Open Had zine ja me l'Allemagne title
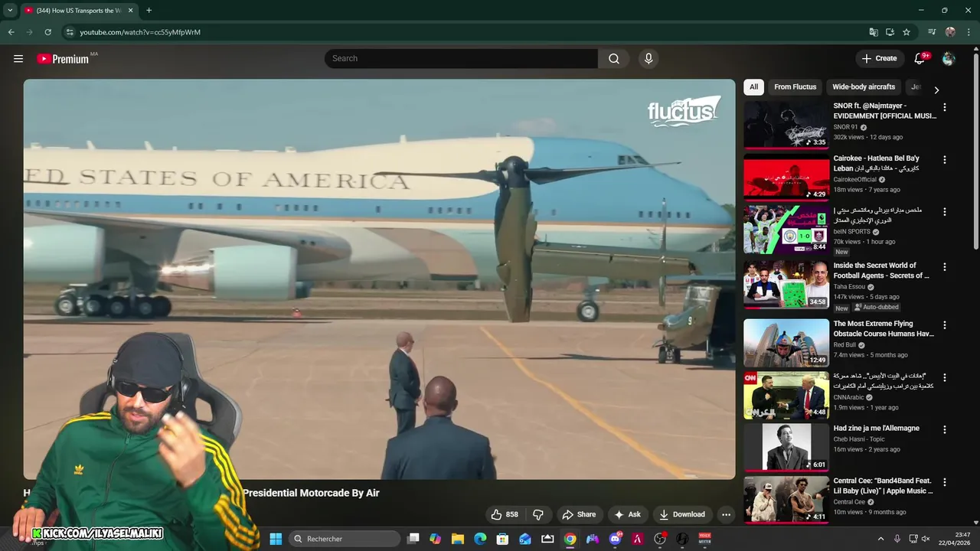 coord(876,429)
